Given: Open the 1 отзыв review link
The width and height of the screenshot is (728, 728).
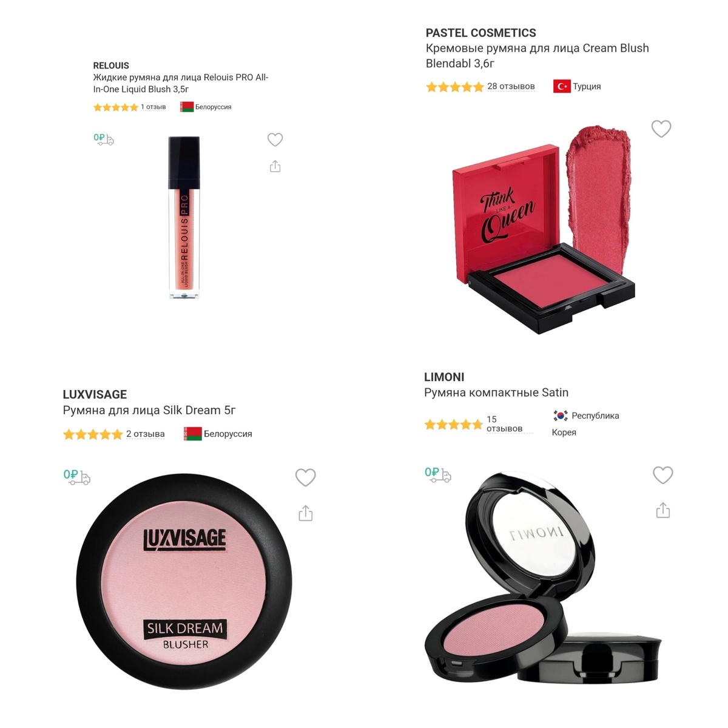Looking at the screenshot, I should (x=153, y=107).
